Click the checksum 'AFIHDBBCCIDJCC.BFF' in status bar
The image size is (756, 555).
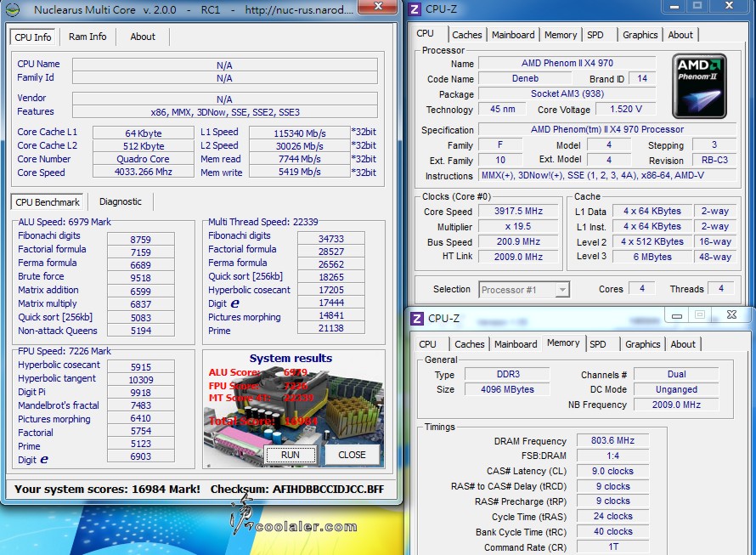pyautogui.click(x=329, y=490)
